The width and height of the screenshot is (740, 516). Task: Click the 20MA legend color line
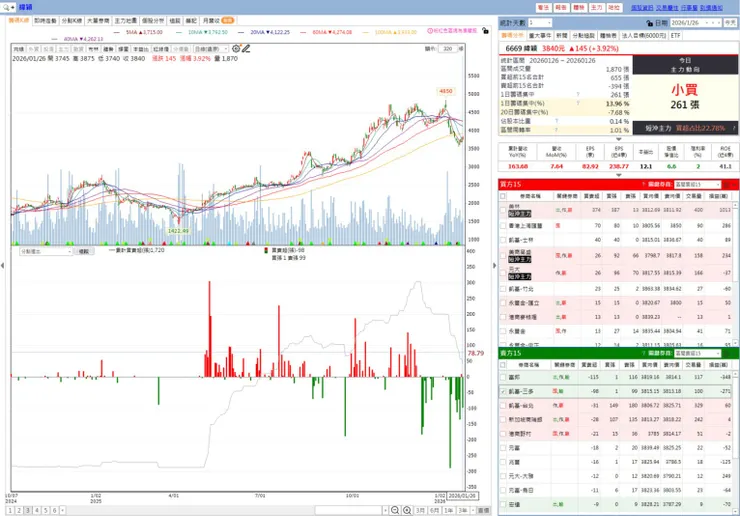[x=241, y=32]
